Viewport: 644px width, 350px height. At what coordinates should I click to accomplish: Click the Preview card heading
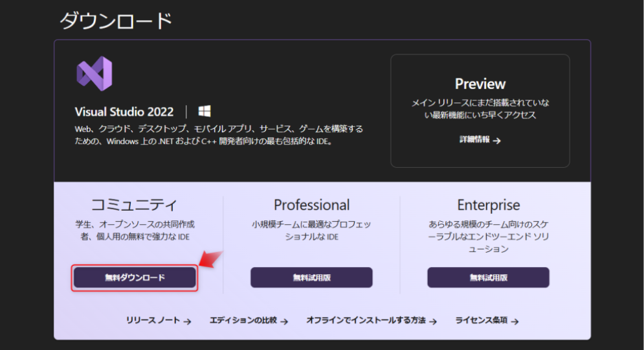480,84
